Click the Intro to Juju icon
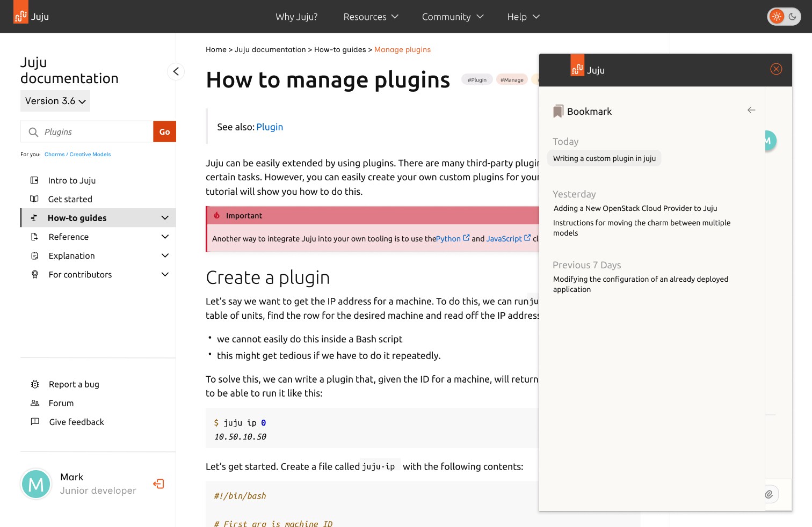 click(x=34, y=180)
